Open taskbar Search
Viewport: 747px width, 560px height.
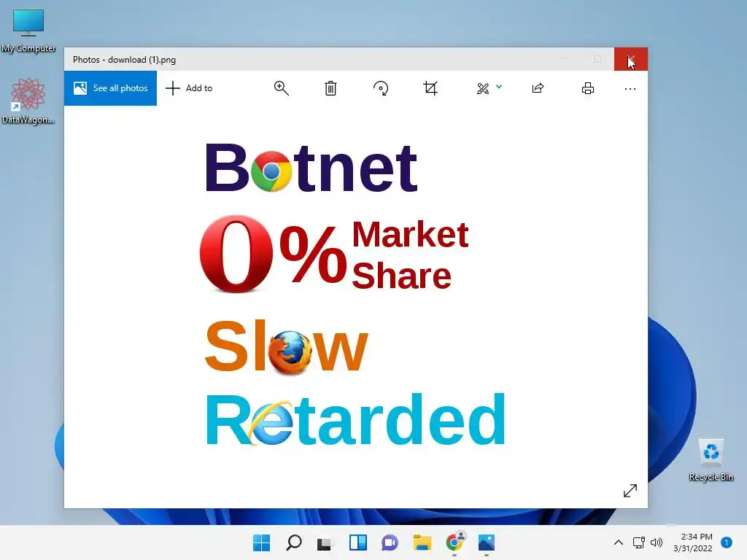click(294, 542)
